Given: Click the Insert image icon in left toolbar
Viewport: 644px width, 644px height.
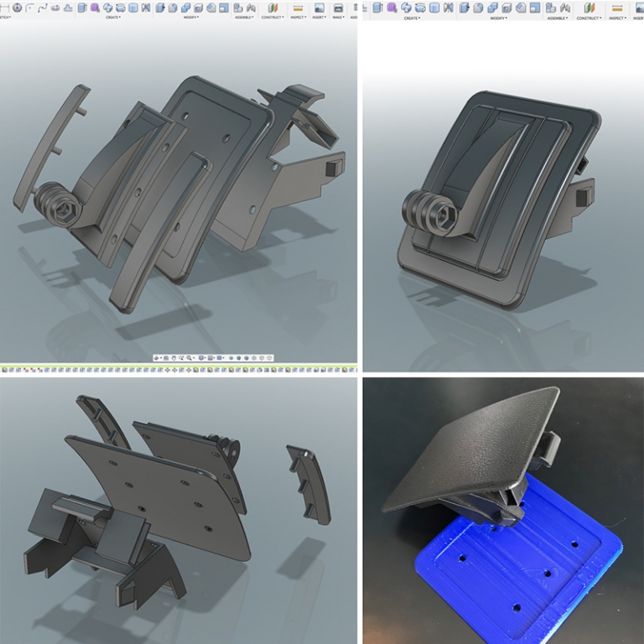Looking at the screenshot, I should point(319,8).
